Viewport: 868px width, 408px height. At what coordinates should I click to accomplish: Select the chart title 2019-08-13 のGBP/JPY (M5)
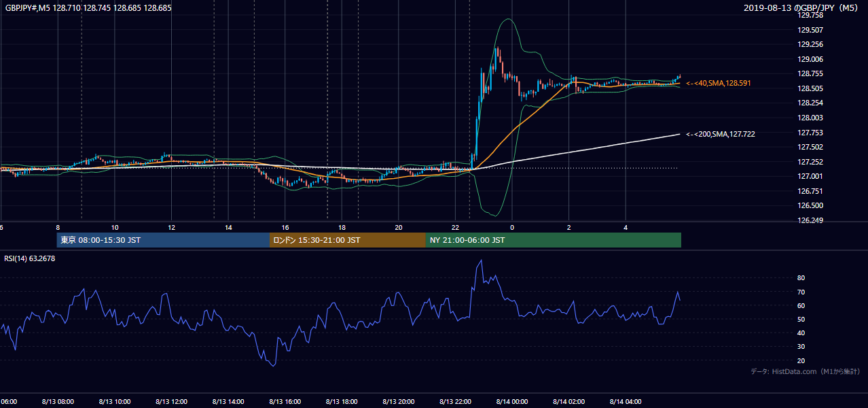click(802, 8)
